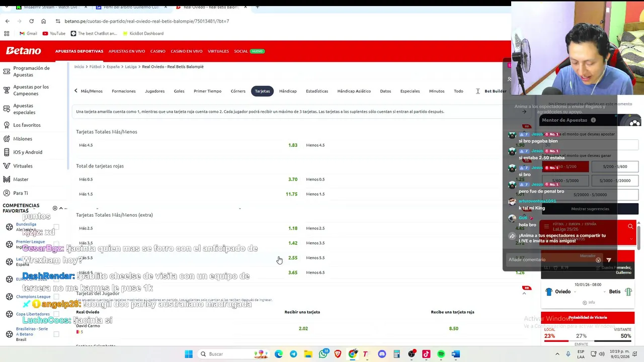Screen dimensions: 644x362
Task: Click Mentor de Apuestas info icon
Action: 593,120
